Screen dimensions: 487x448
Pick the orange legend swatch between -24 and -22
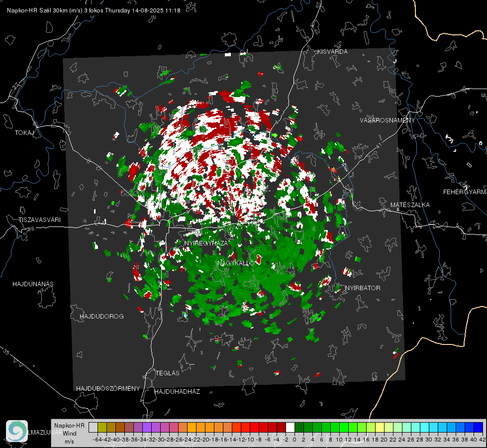[192, 427]
